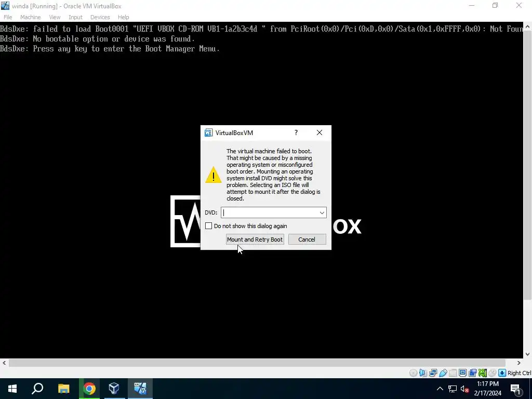This screenshot has height=399, width=532.
Task: Click the horizontal scrollbar left arrow
Action: click(x=4, y=363)
